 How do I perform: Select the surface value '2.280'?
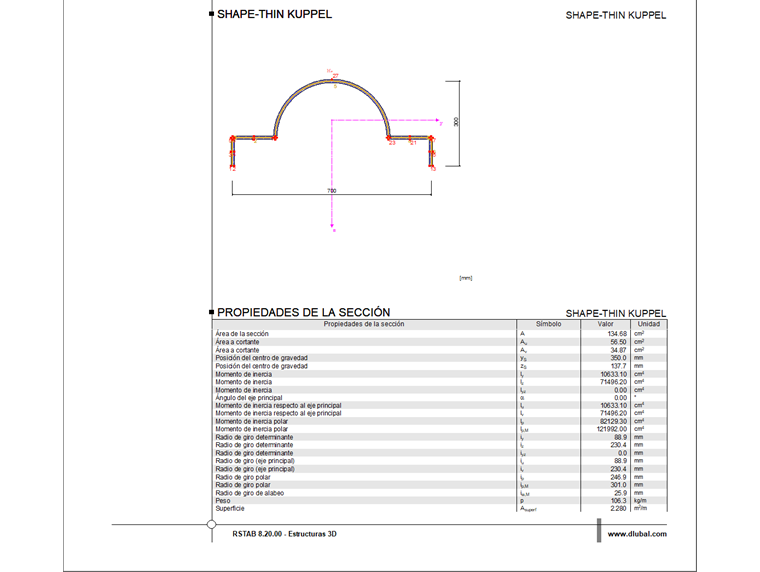click(618, 509)
